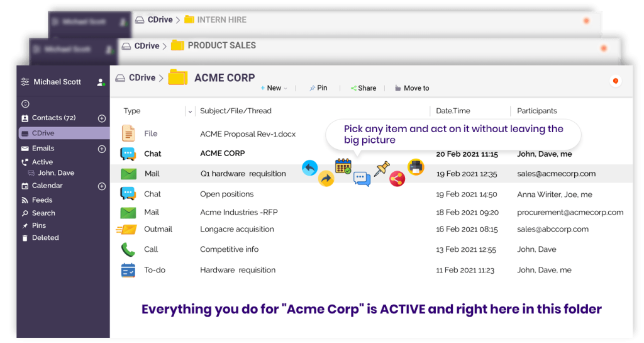The image size is (644, 343).
Task: Click the mail envelope icon for Acme Industries -RFP
Action: 128,212
